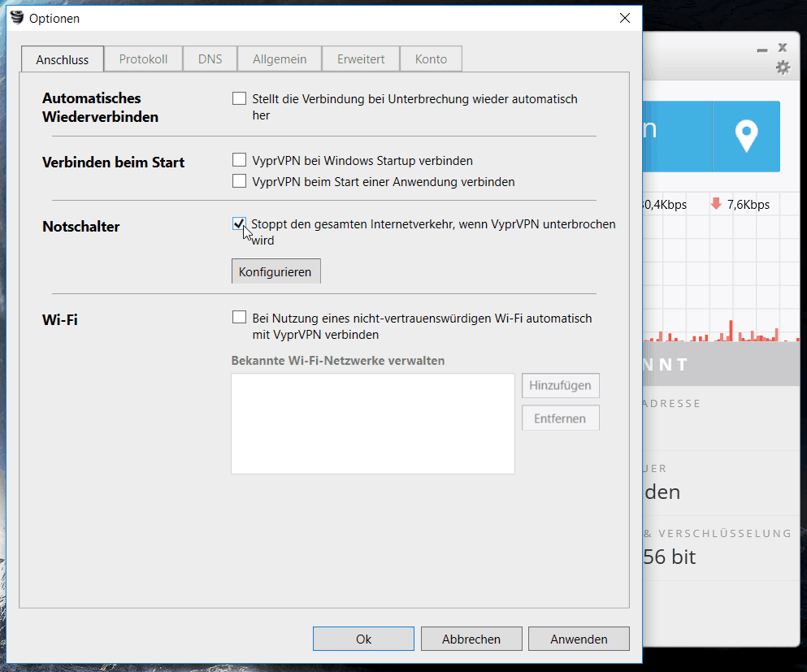Go to the Konto tab
807x672 pixels.
click(x=431, y=59)
